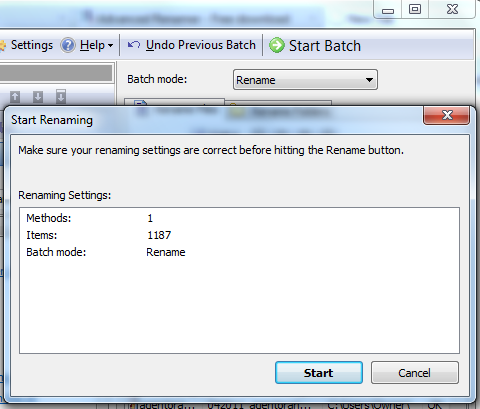Select the Items 1187 row in settings list

click(239, 235)
